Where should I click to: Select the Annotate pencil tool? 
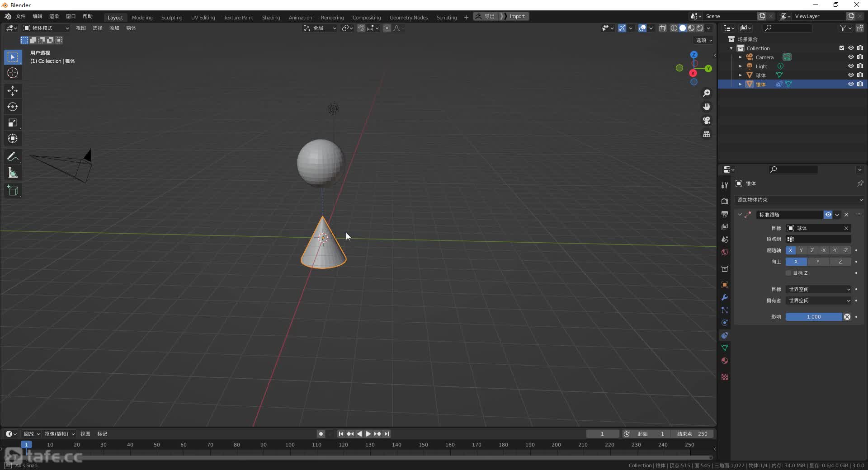(13, 156)
